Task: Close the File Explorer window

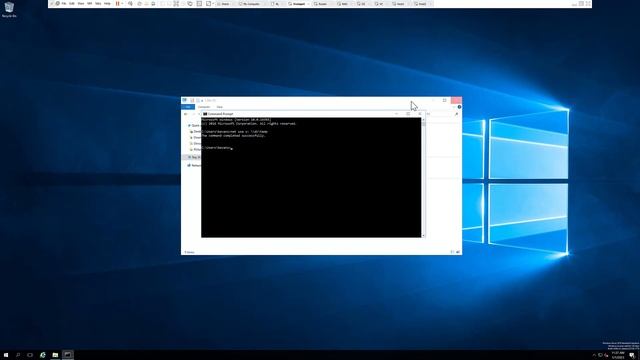Action: point(456,100)
